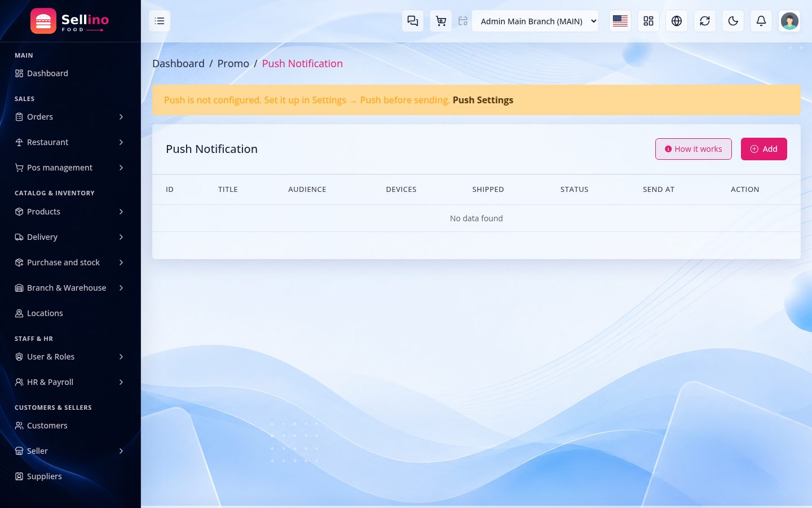Expand the Delivery menu

(x=70, y=237)
